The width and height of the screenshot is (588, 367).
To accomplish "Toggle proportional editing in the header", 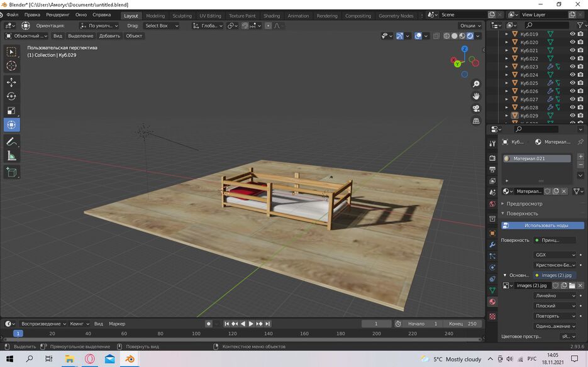I will (268, 26).
